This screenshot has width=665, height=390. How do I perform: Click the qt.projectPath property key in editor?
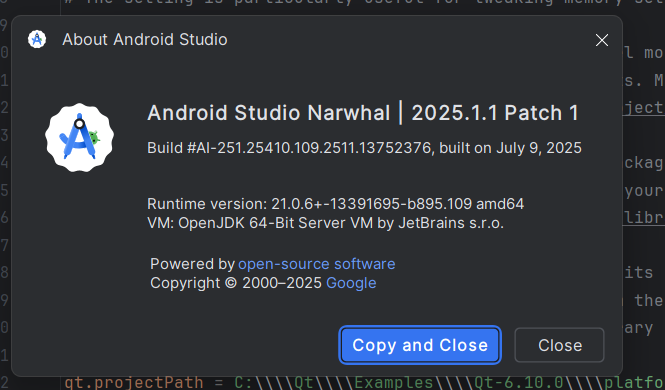pyautogui.click(x=134, y=383)
